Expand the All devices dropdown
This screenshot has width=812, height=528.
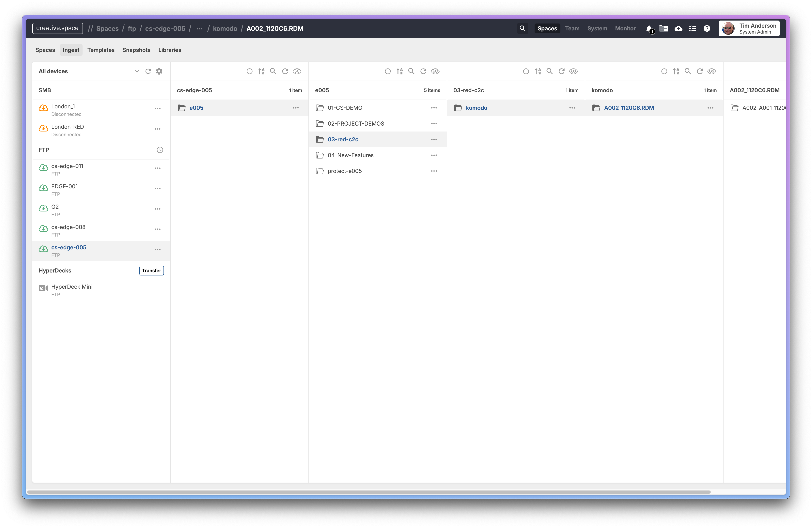click(137, 71)
